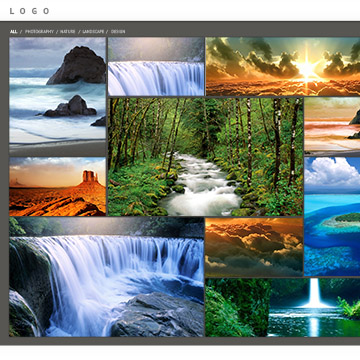Viewport: 360px width, 360px height.
Task: Open the tropical island aerial photo
Action: pos(332,217)
